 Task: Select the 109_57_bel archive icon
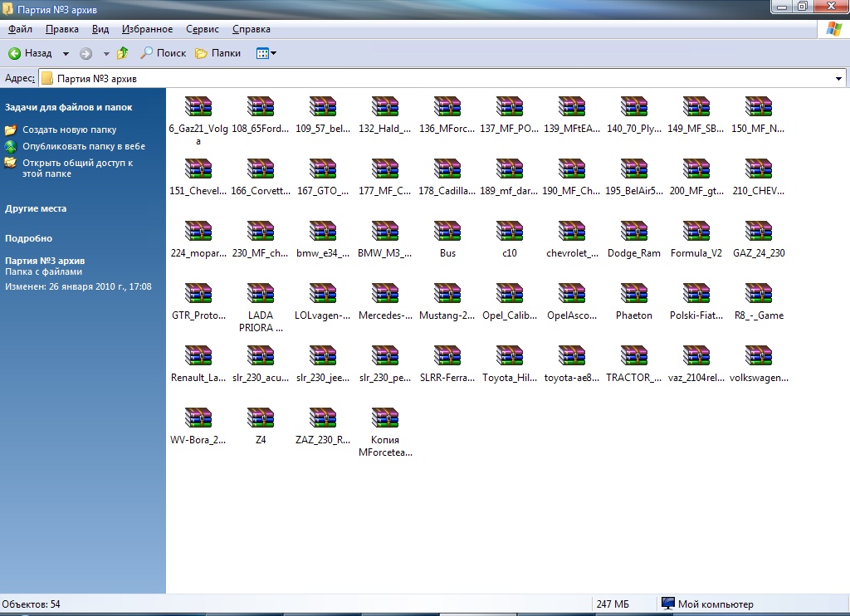[x=323, y=106]
